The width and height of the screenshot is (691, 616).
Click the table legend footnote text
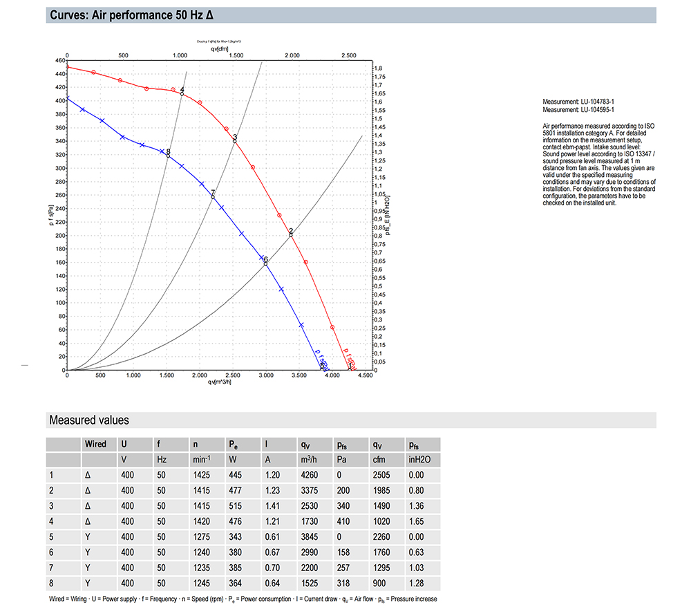[x=243, y=599]
